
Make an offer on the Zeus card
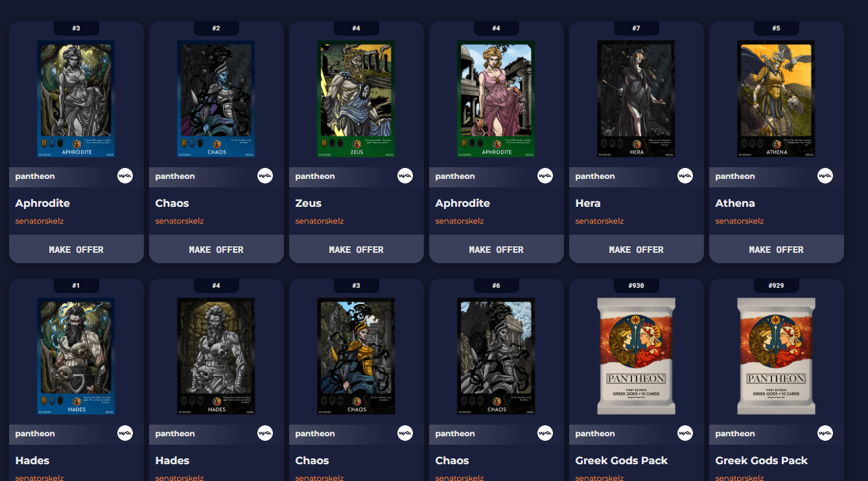pos(357,249)
